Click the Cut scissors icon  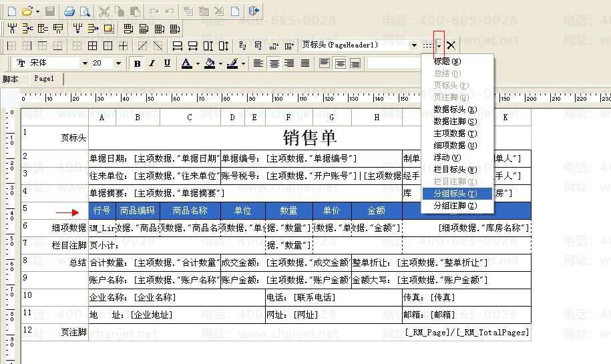104,11
